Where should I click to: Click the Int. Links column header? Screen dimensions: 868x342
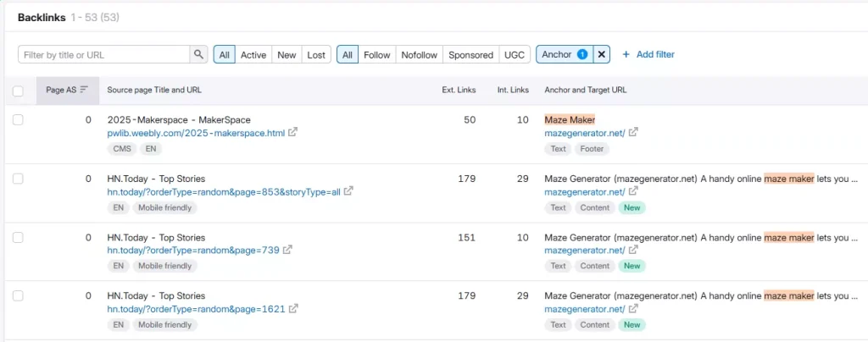513,90
